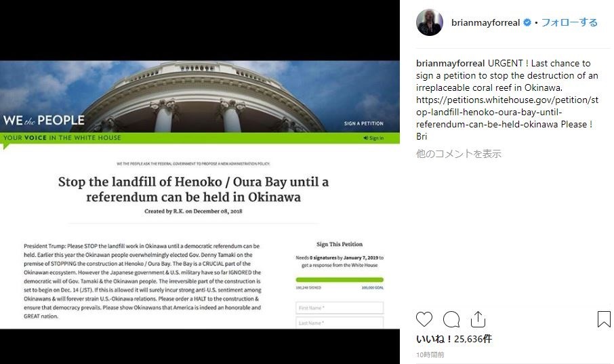Screen dimensions: 614x364
Task: Click the 10時間前 timestamp
Action: 430,355
